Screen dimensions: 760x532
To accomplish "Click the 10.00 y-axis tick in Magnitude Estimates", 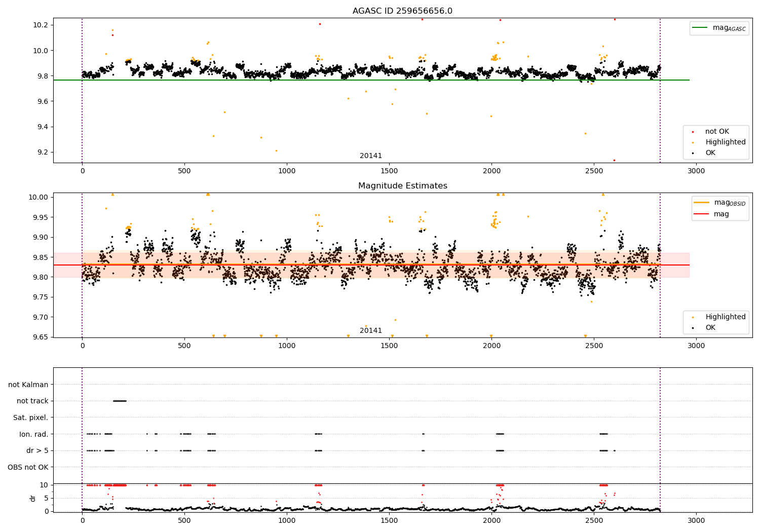I will (39, 197).
